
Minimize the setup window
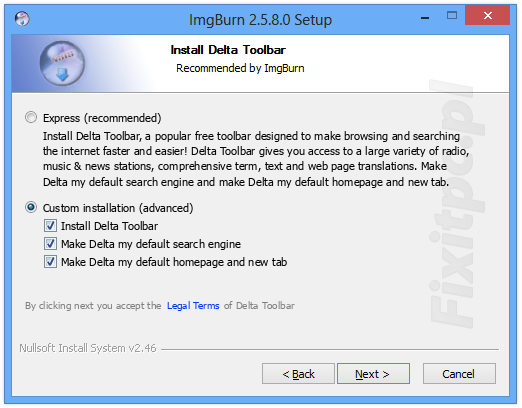pos(425,17)
